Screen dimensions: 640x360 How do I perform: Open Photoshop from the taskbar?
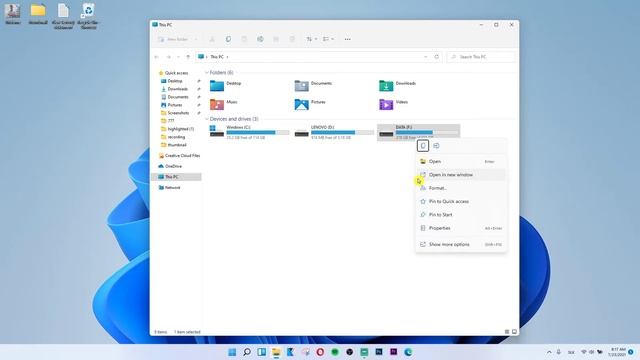coord(379,352)
